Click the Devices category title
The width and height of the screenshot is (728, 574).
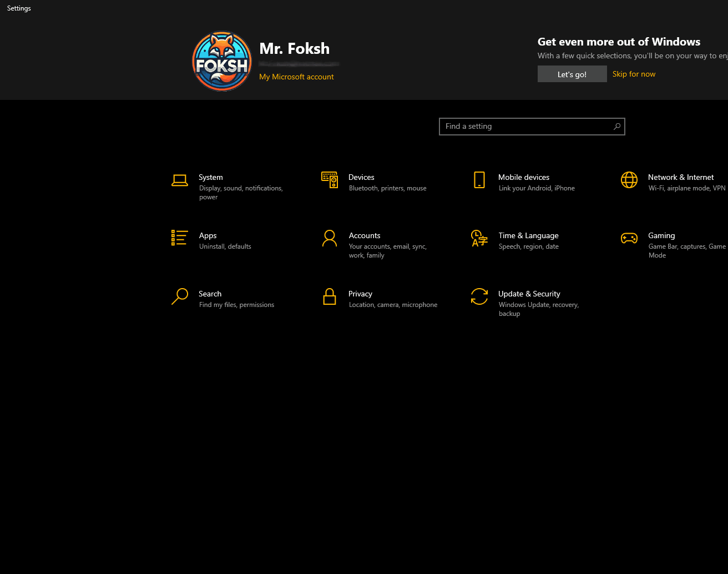coord(361,177)
